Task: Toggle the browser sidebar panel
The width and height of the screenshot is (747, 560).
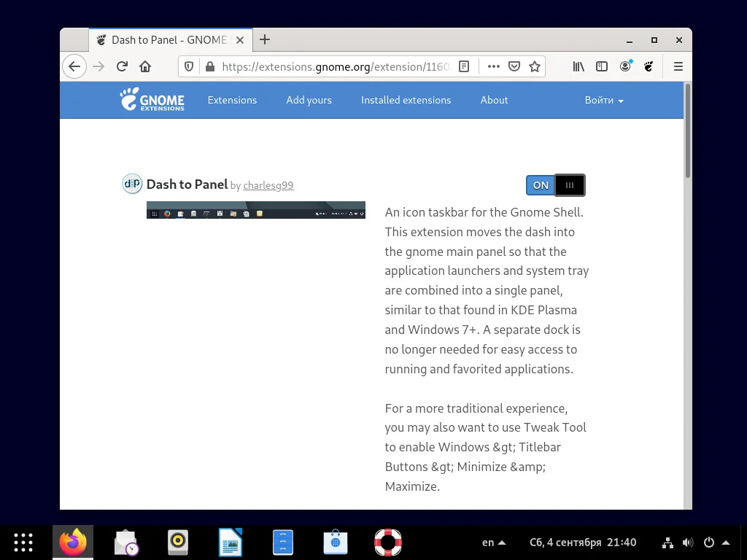Action: (x=602, y=66)
